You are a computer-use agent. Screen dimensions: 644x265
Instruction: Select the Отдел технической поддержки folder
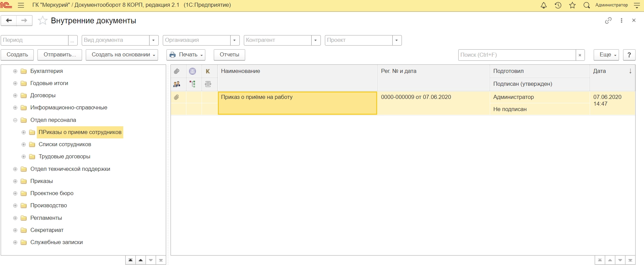pyautogui.click(x=70, y=169)
